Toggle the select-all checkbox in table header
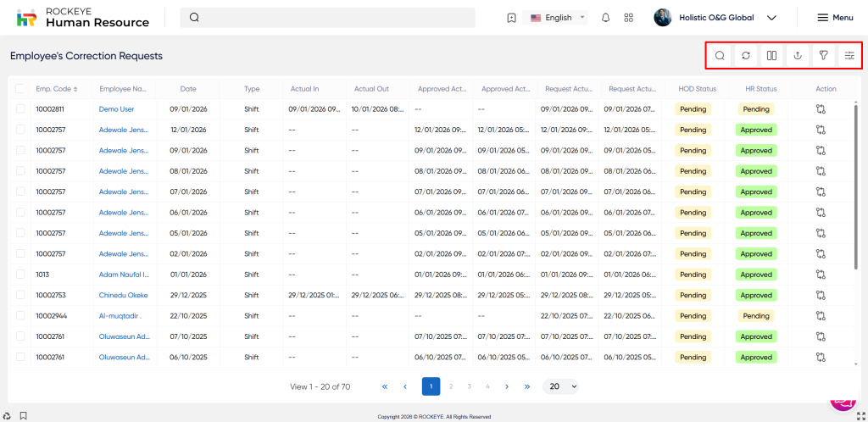Image resolution: width=868 pixels, height=422 pixels. pyautogui.click(x=20, y=88)
